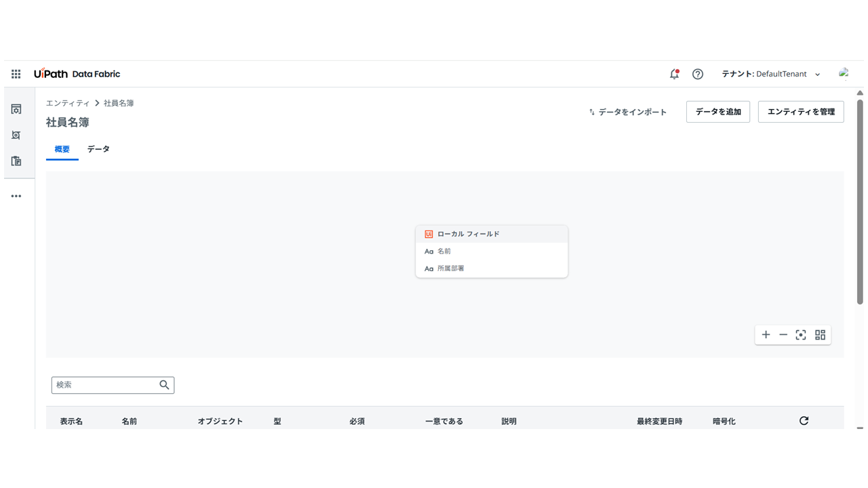Screen dimensions: 868x488
Task: Open the help question mark icon
Action: 698,74
